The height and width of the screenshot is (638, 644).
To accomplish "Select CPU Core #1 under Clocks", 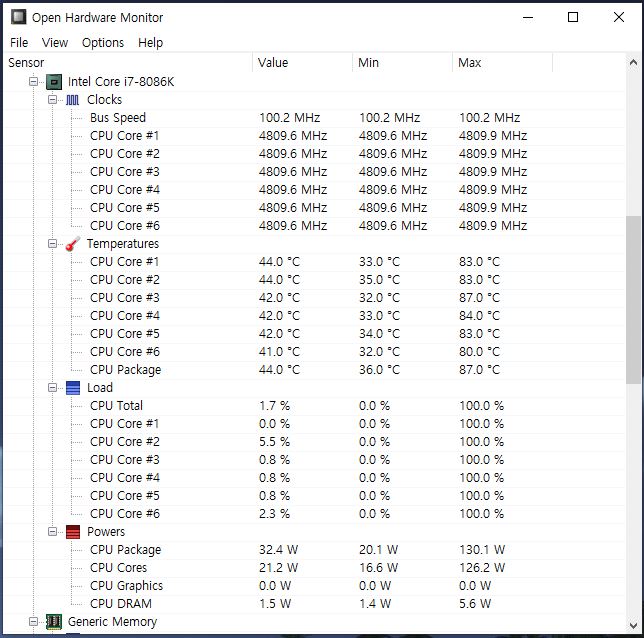I will click(x=315, y=136).
